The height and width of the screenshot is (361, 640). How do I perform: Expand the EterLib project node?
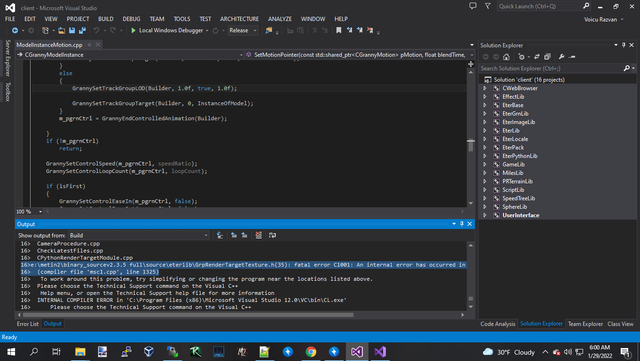(x=485, y=131)
